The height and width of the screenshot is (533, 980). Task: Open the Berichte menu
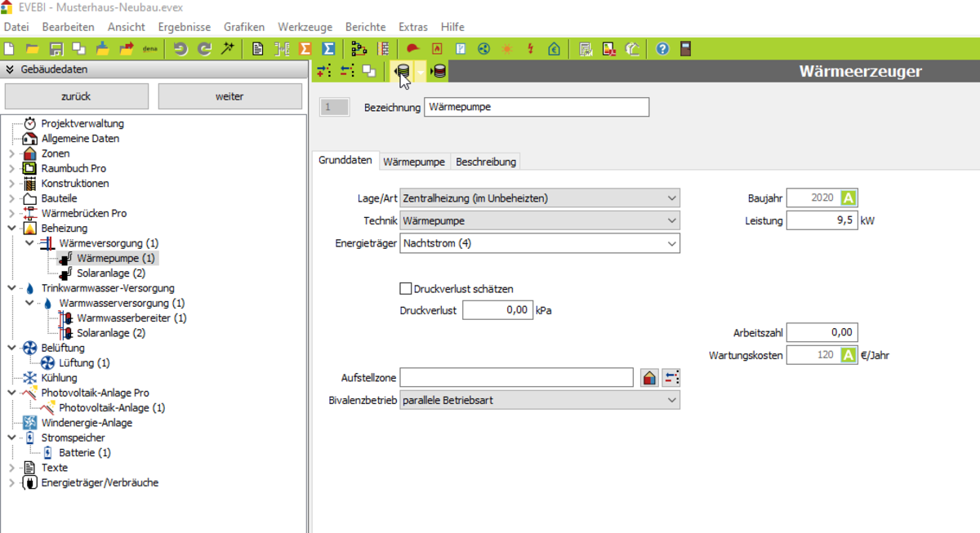[x=365, y=27]
